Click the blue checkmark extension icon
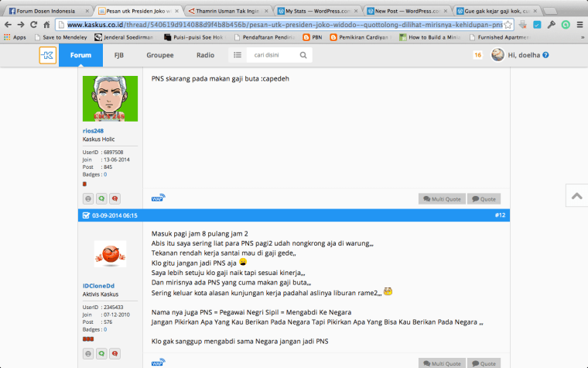Screen dimensions: 588x368 537,25
